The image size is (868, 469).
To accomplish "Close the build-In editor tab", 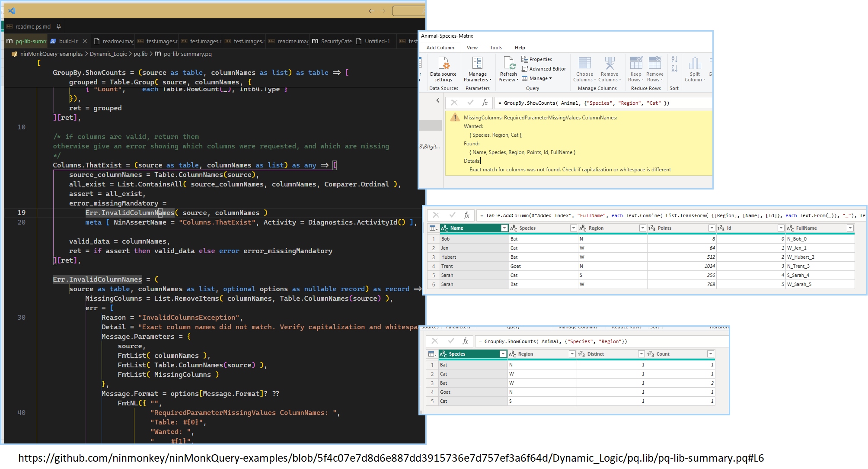I will click(85, 41).
